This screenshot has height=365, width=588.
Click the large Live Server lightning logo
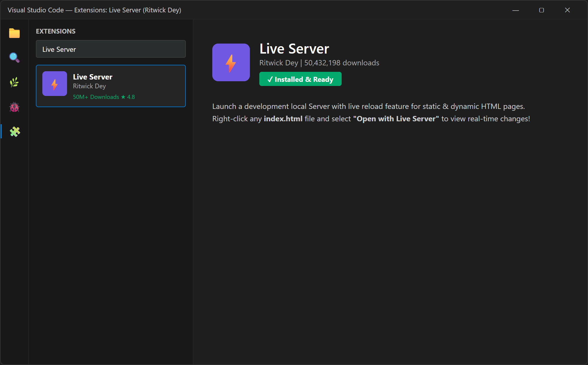pos(231,62)
